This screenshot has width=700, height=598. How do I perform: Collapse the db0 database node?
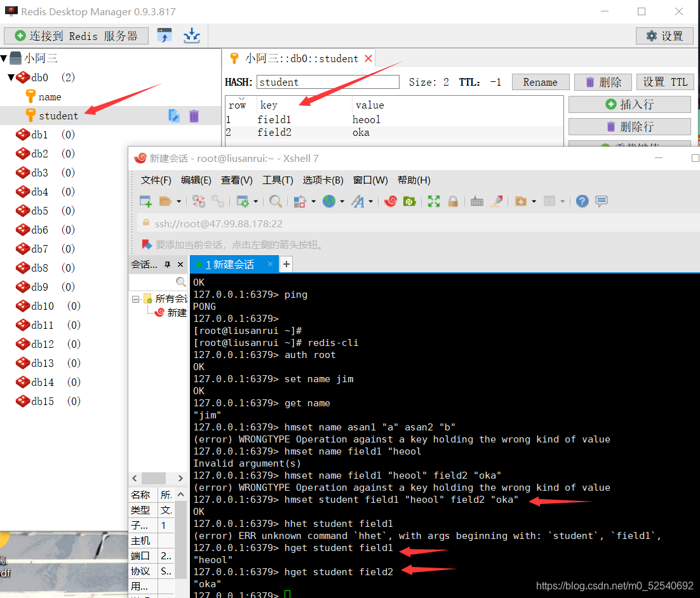[x=11, y=77]
